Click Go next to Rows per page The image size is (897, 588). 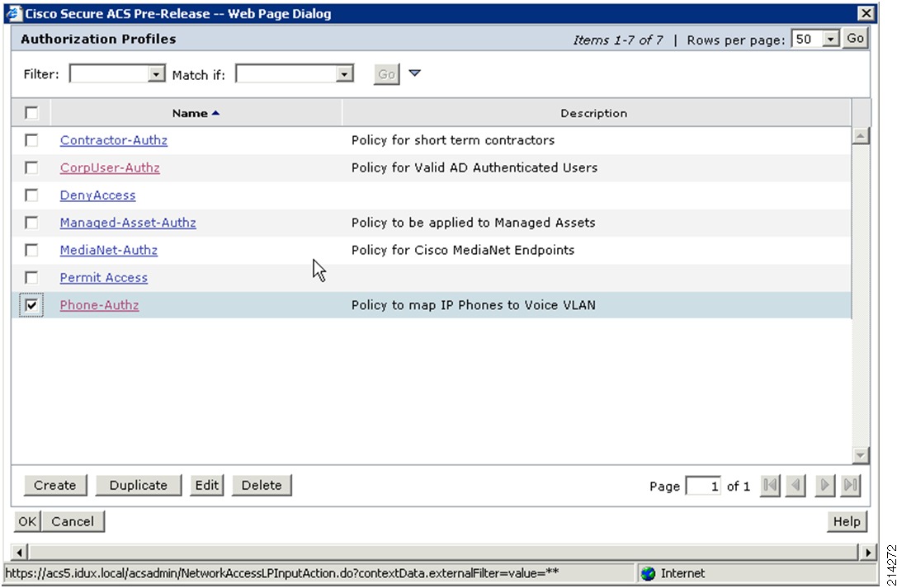tap(855, 39)
